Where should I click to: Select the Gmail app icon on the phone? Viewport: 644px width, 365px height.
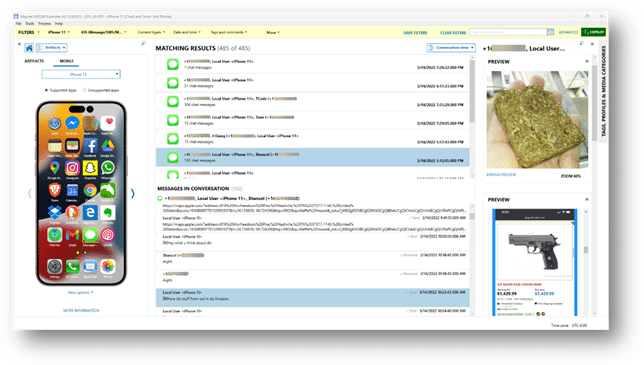72,235
